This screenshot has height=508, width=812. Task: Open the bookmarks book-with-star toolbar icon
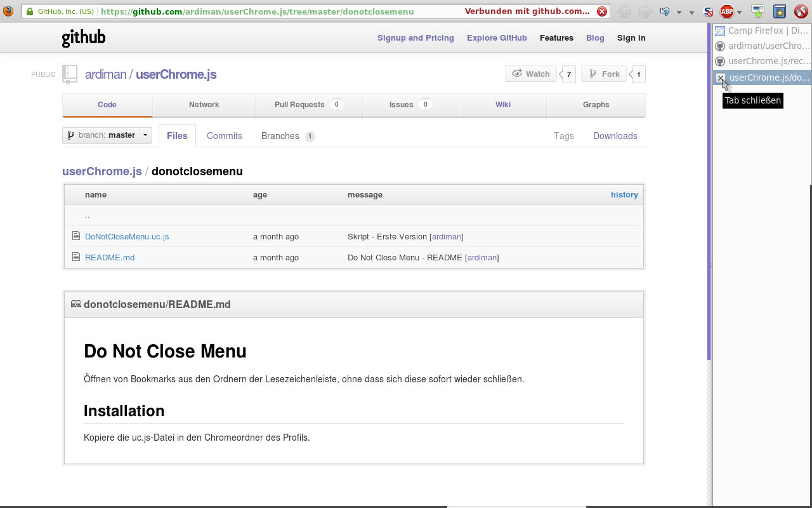point(780,11)
